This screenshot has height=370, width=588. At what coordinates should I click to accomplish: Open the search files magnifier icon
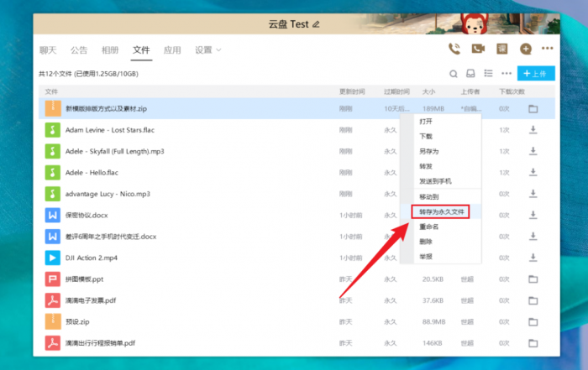454,74
